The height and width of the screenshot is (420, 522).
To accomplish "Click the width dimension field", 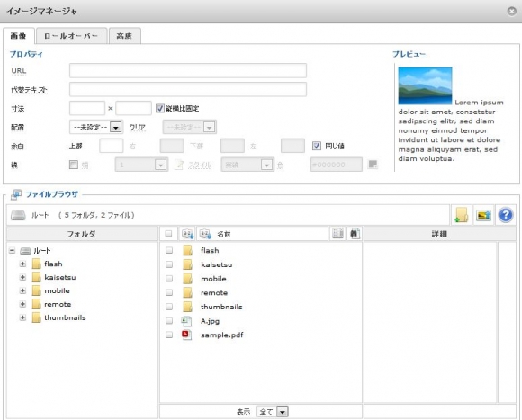I will [x=87, y=108].
